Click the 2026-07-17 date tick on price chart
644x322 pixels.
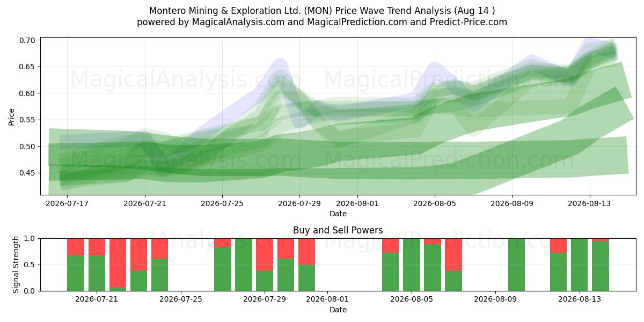coord(68,203)
